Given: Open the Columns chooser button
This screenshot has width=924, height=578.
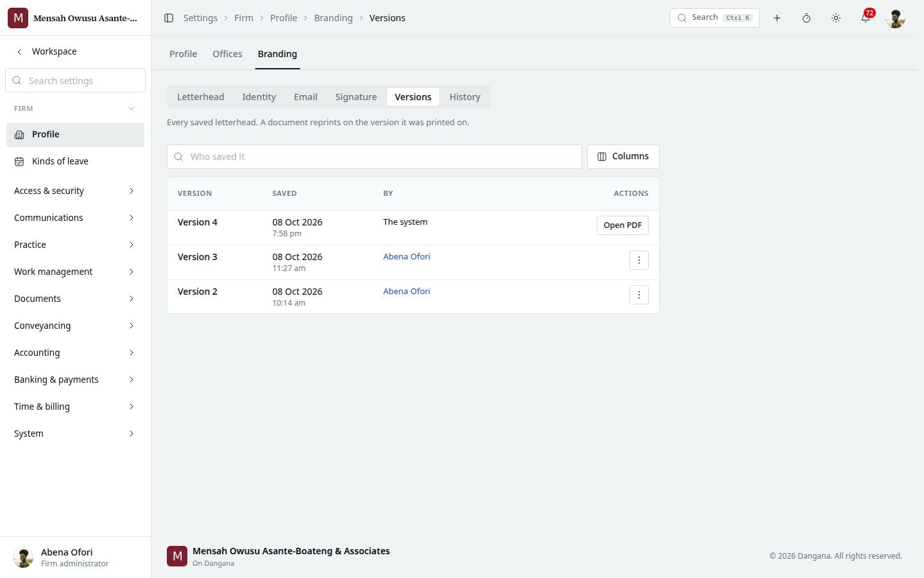Looking at the screenshot, I should (x=623, y=157).
